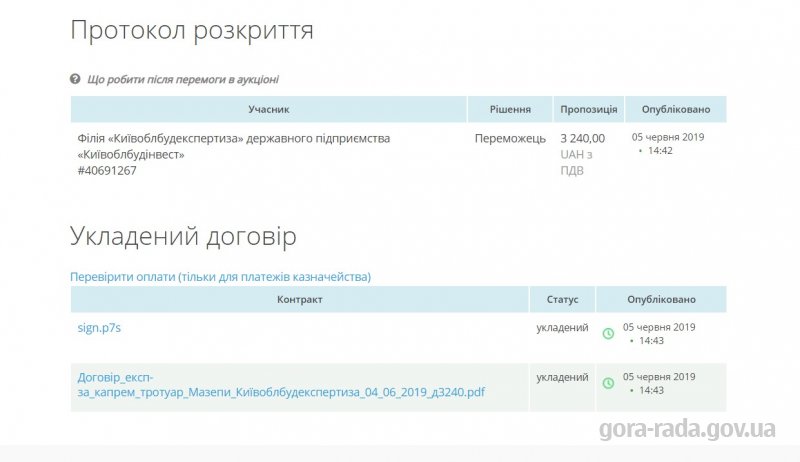Open 'Що робити після перемоги в аукціоні' help link
Screen dimensions: 800x462
click(183, 80)
